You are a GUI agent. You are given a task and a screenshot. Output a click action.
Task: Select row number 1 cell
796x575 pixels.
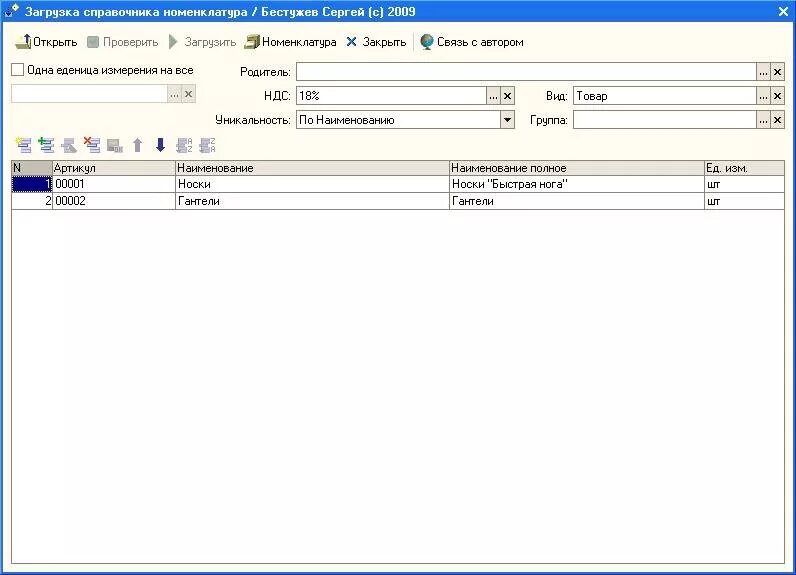point(31,184)
